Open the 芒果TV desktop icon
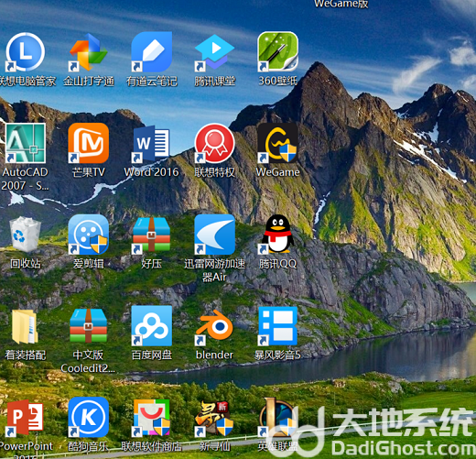 point(89,143)
